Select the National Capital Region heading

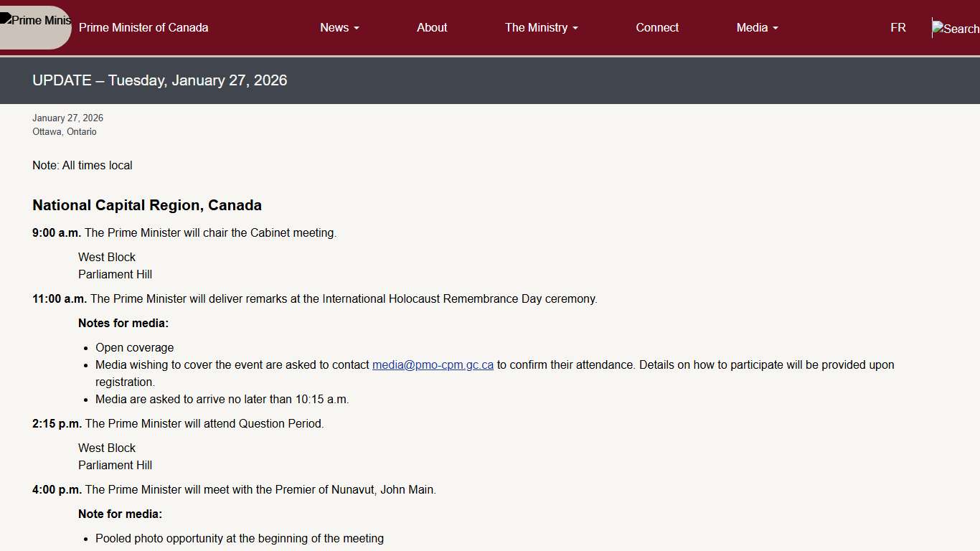click(x=146, y=205)
